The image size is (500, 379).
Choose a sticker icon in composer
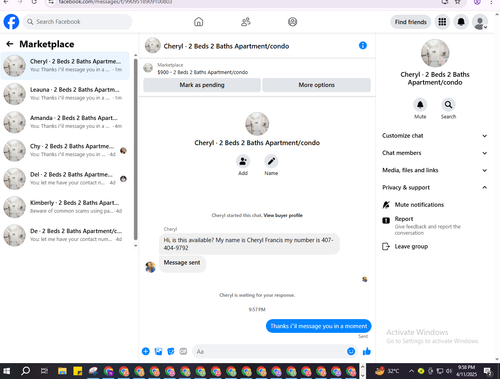pos(171,351)
